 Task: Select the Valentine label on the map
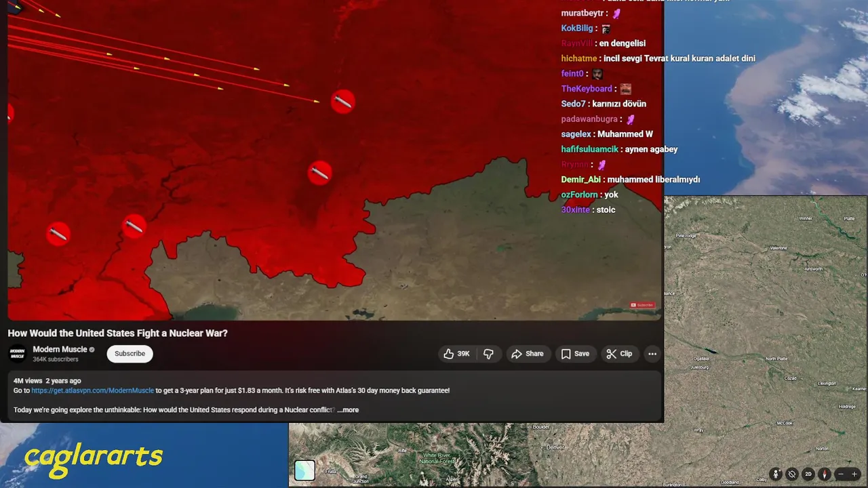778,249
